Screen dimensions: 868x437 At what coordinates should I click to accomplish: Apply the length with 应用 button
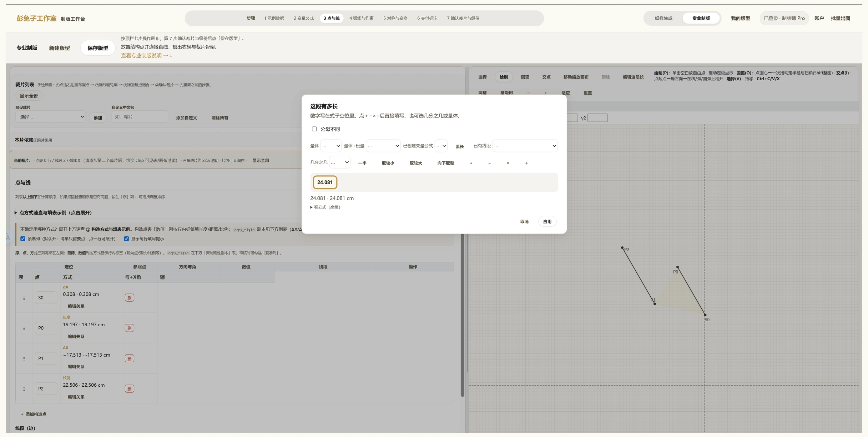547,222
